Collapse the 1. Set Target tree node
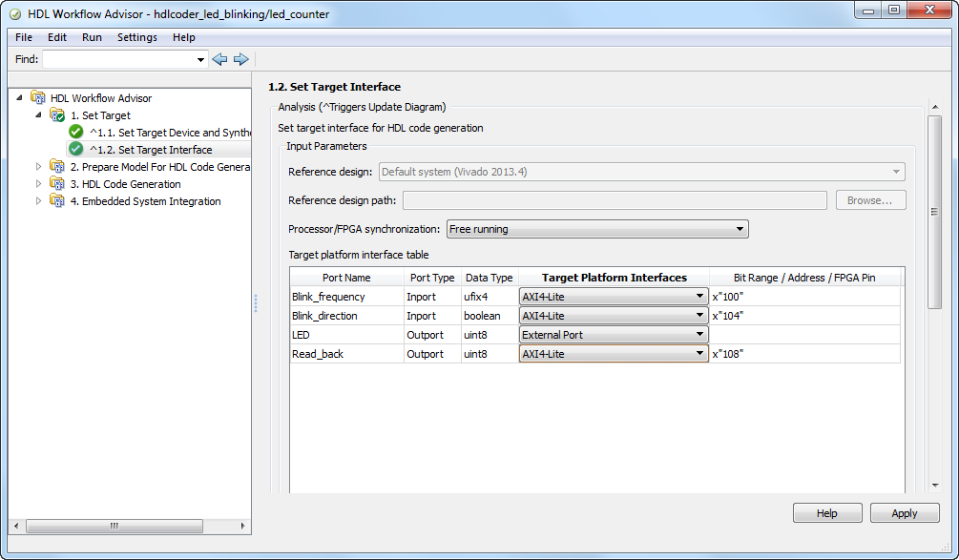 [x=39, y=115]
